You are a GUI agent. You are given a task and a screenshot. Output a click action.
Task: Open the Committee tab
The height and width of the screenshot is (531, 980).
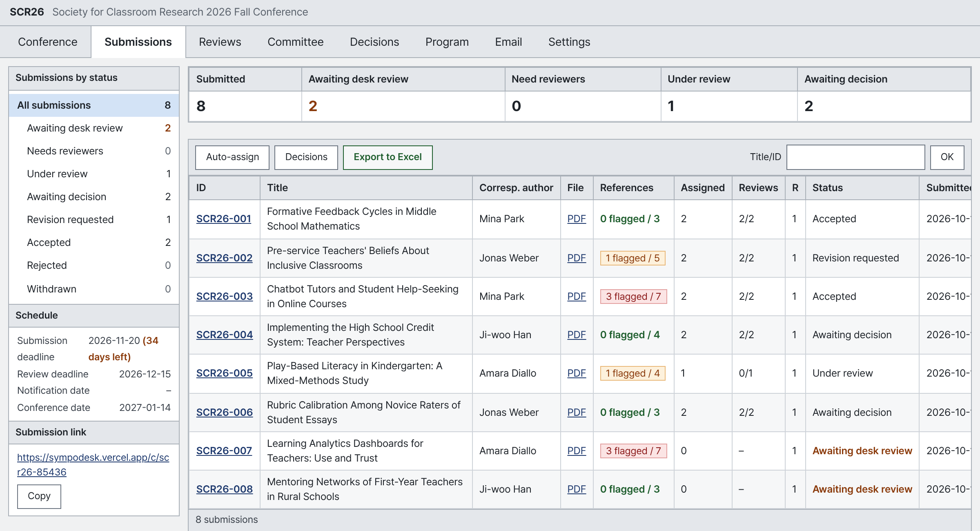coord(295,42)
